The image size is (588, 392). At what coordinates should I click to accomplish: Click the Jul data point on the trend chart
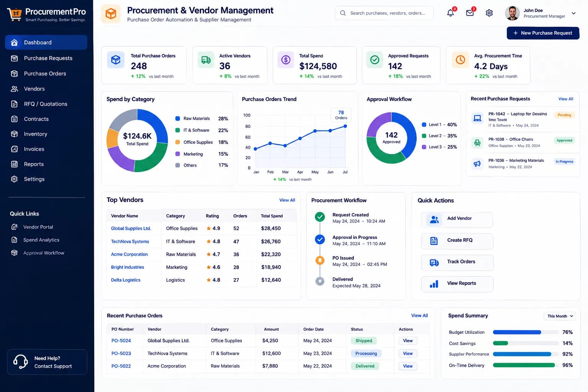pyautogui.click(x=345, y=126)
